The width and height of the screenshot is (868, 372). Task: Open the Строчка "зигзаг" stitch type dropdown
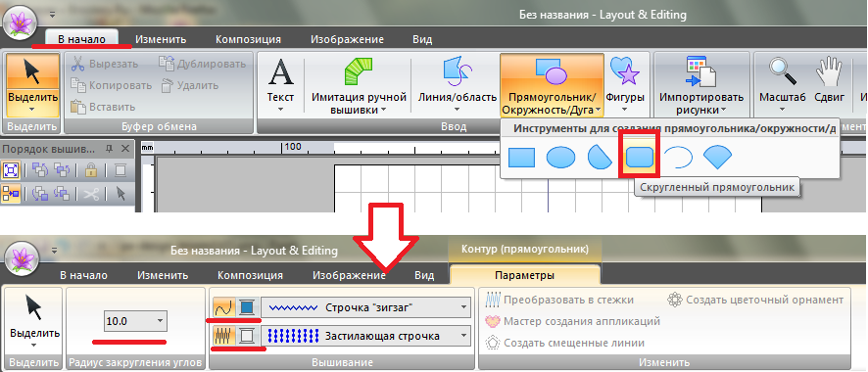click(x=365, y=308)
